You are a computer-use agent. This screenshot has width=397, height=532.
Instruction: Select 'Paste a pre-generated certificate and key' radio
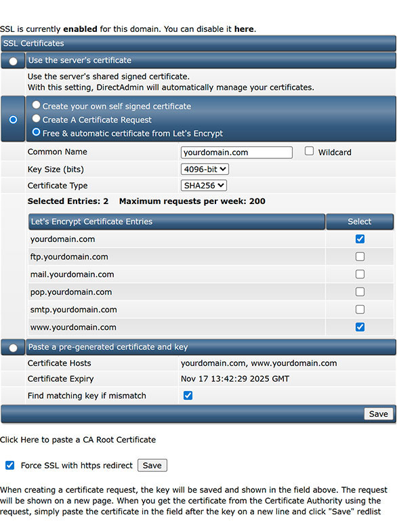pos(14,348)
